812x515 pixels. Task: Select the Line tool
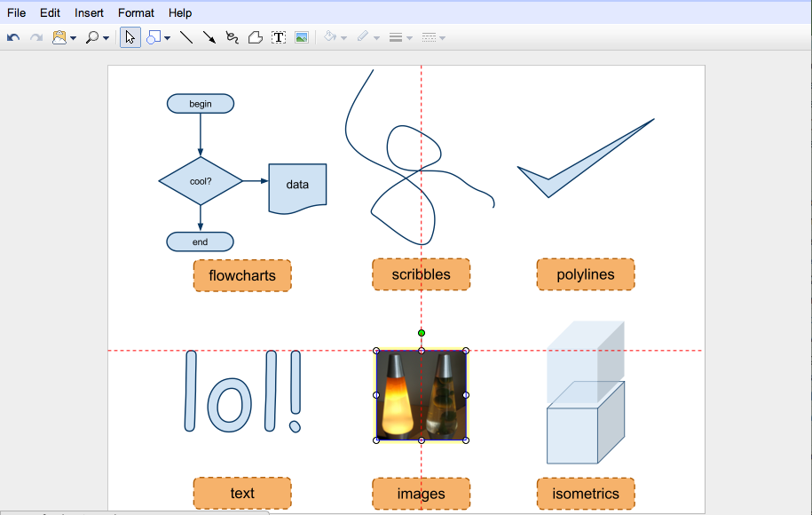coord(185,36)
